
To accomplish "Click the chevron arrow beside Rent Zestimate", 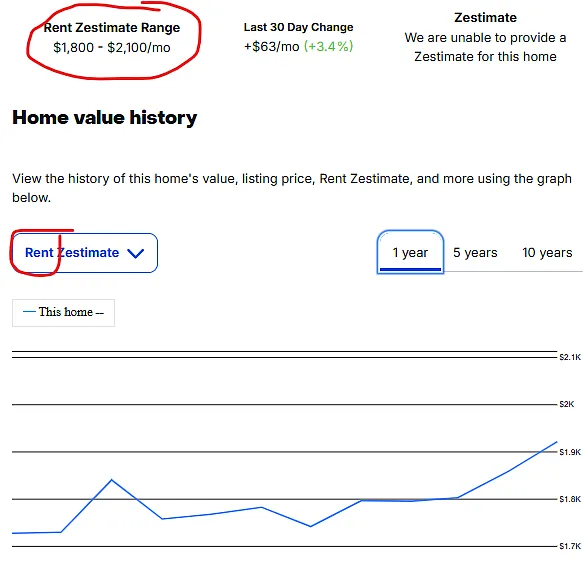I will pos(135,253).
